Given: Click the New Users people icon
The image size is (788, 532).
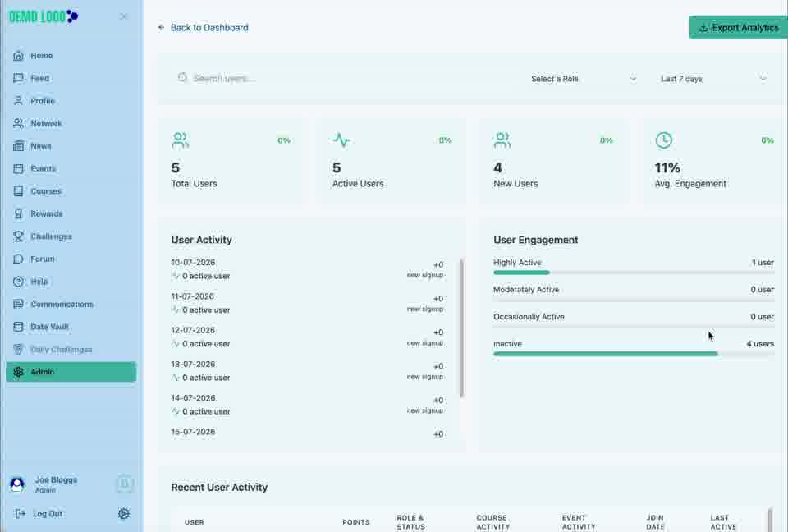Looking at the screenshot, I should coord(502,140).
